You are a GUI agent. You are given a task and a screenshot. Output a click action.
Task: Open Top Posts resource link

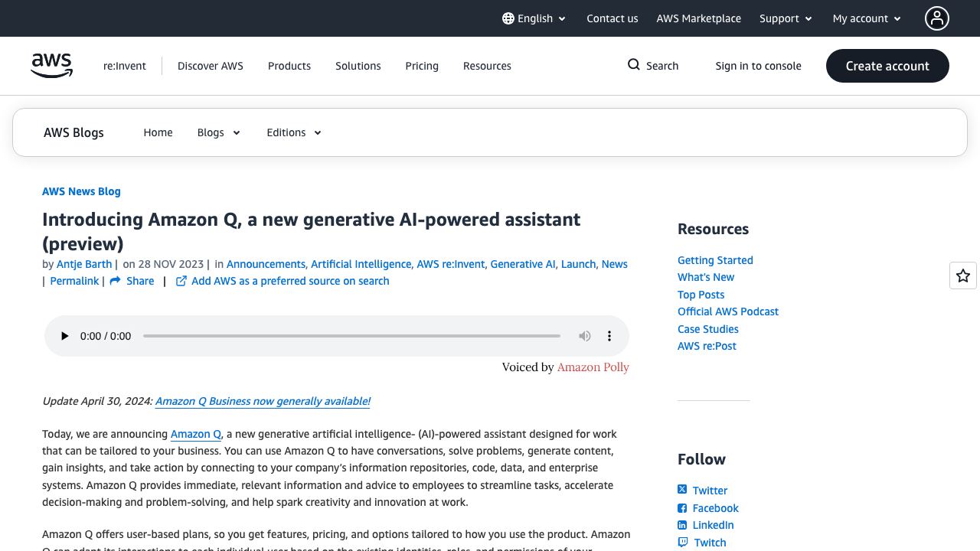point(701,295)
